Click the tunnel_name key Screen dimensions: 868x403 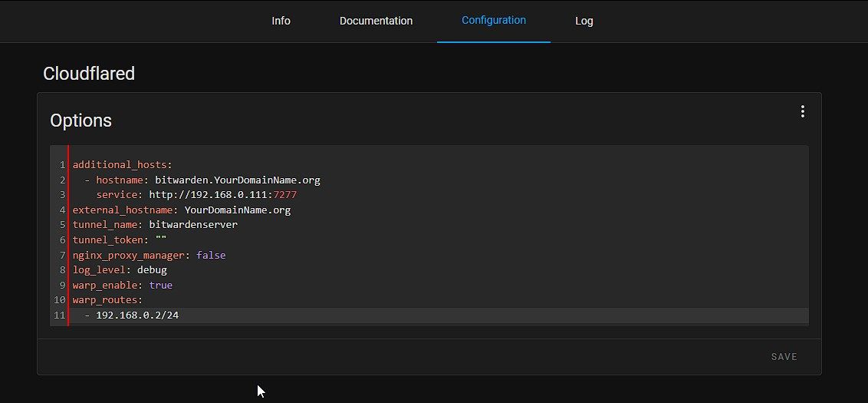[105, 225]
